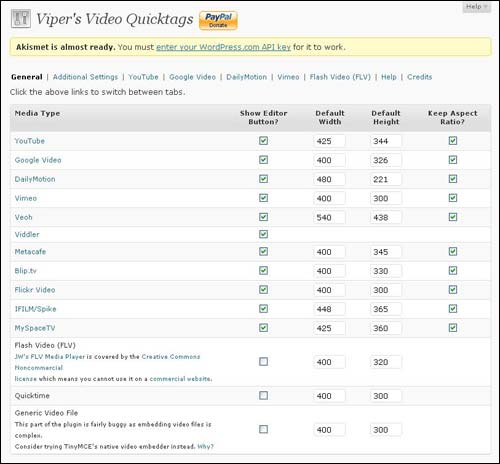500x464 pixels.
Task: Toggle Blip.tv keep aspect ratio checkbox
Action: pyautogui.click(x=453, y=270)
